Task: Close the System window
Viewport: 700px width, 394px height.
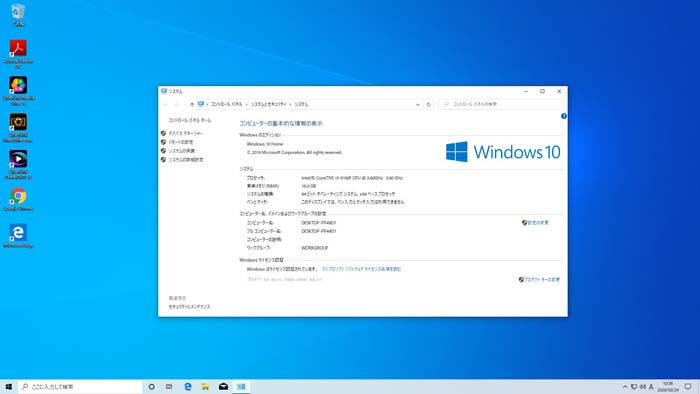Action: point(559,91)
